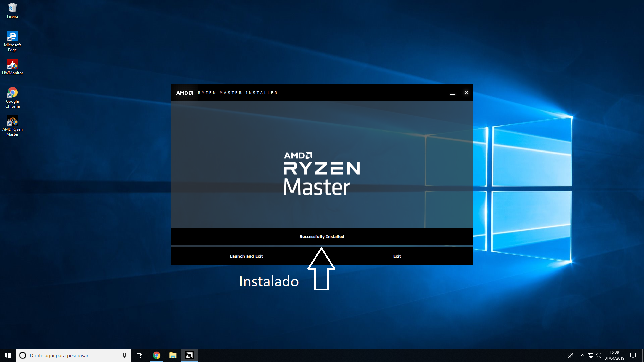Open the Action Center notifications icon
644x362 pixels.
(633, 355)
